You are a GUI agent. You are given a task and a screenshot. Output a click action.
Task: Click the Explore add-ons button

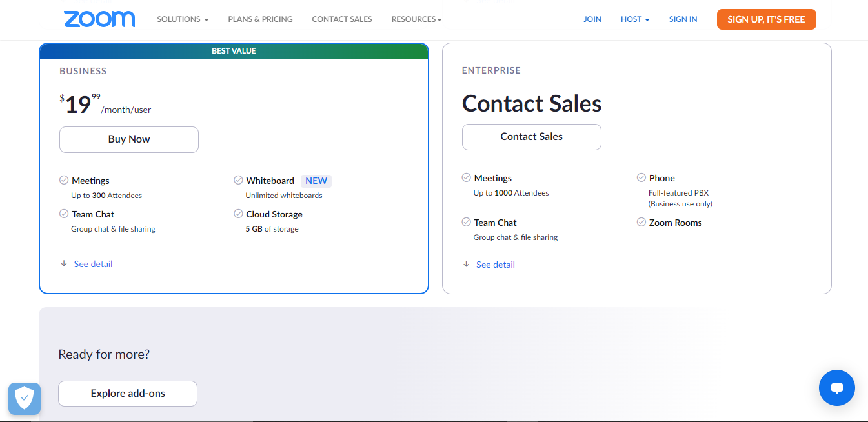tap(128, 394)
